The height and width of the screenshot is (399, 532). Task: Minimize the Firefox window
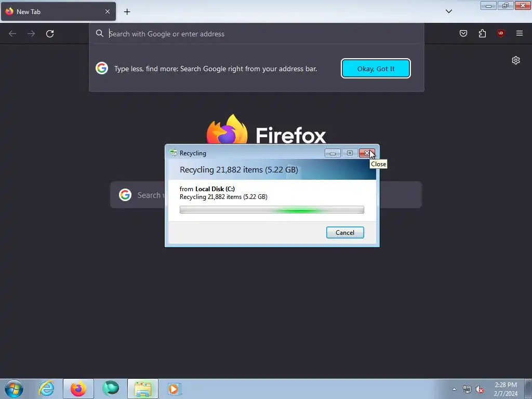point(488,5)
